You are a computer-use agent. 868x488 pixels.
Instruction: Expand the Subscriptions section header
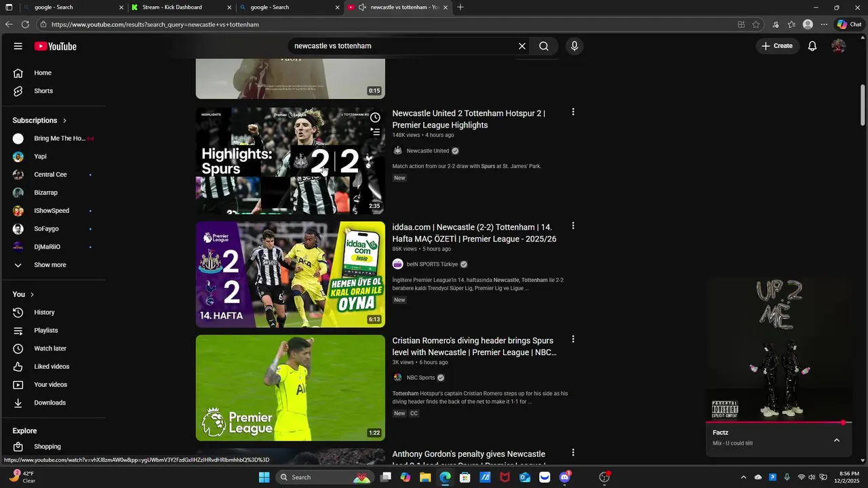coord(39,121)
